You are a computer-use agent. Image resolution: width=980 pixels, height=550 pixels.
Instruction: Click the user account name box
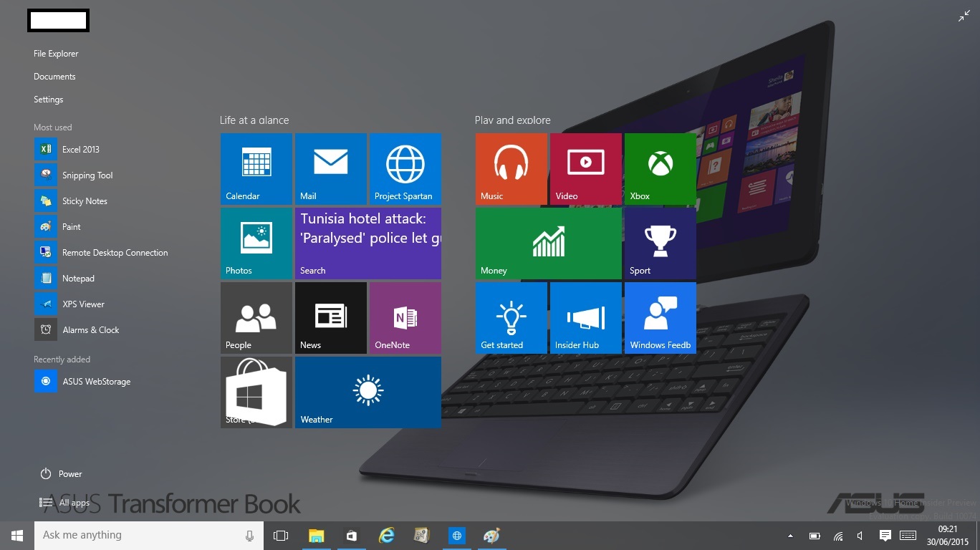(58, 21)
